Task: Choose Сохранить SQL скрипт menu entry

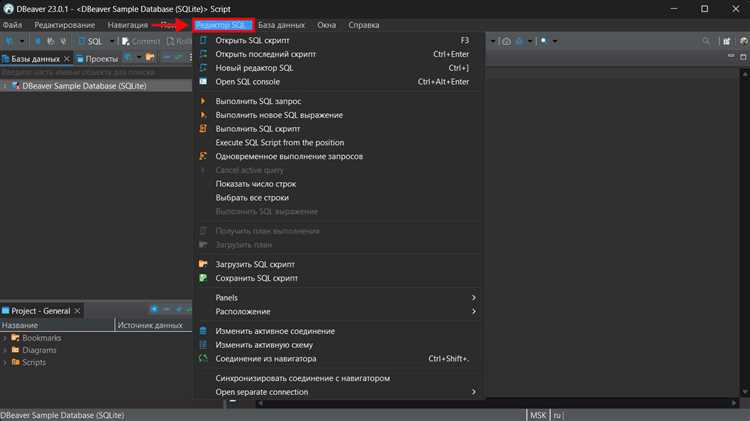Action: pos(338,278)
